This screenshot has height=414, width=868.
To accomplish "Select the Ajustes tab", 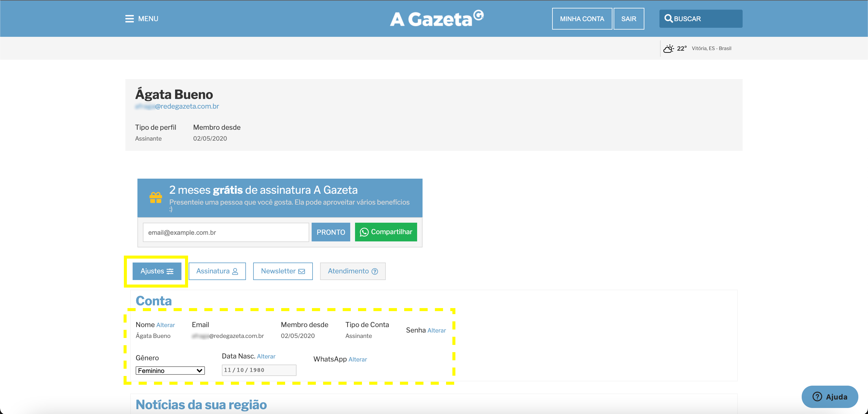I will coord(157,271).
